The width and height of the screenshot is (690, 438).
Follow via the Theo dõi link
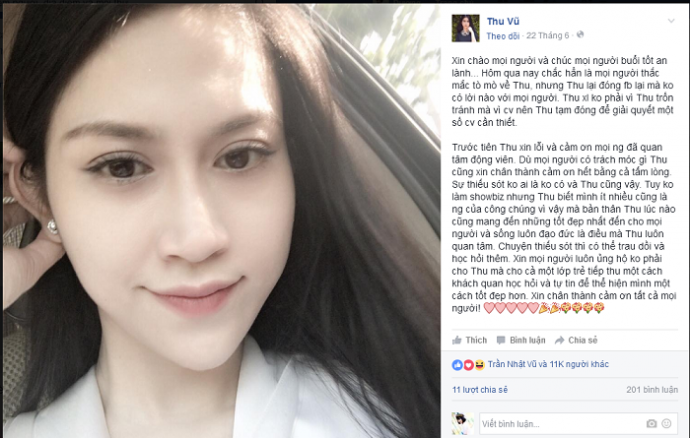503,36
